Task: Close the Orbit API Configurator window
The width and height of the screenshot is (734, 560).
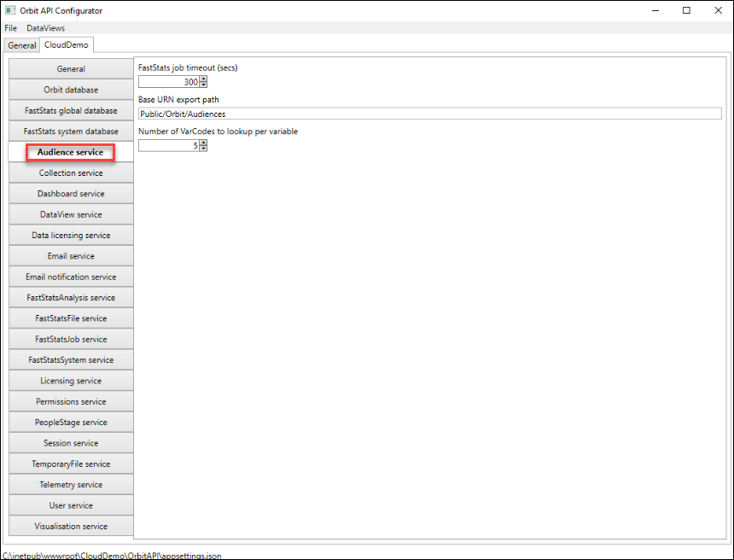Action: [x=718, y=10]
